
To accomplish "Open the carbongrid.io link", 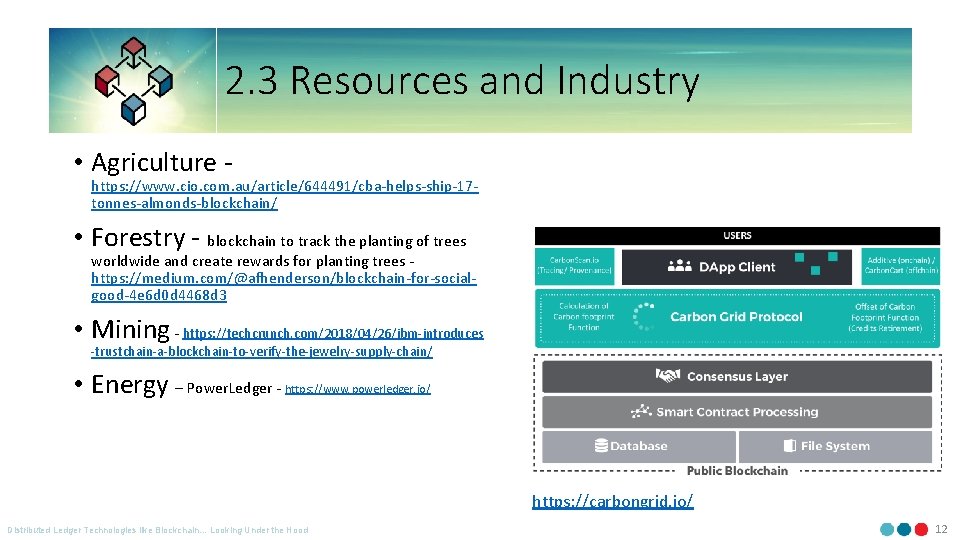I will [x=613, y=501].
